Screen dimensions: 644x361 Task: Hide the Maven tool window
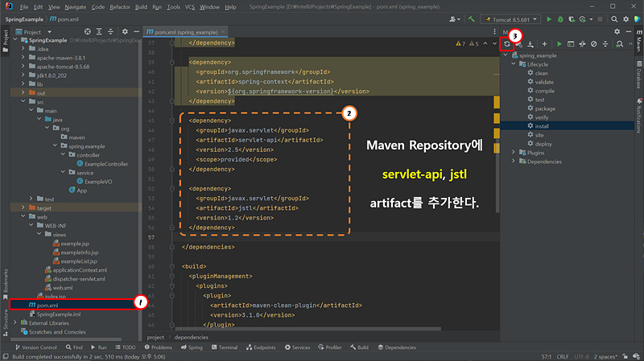point(629,31)
